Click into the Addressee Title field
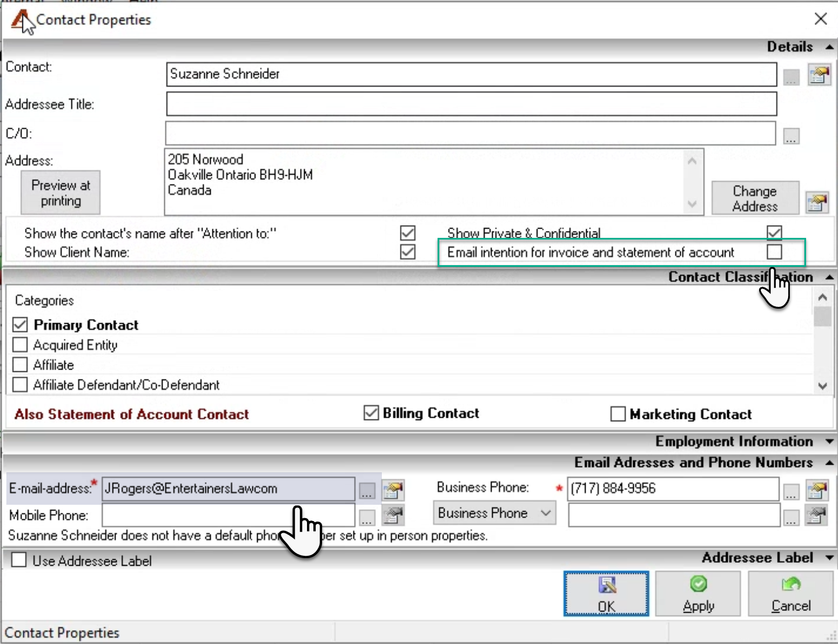 click(471, 104)
